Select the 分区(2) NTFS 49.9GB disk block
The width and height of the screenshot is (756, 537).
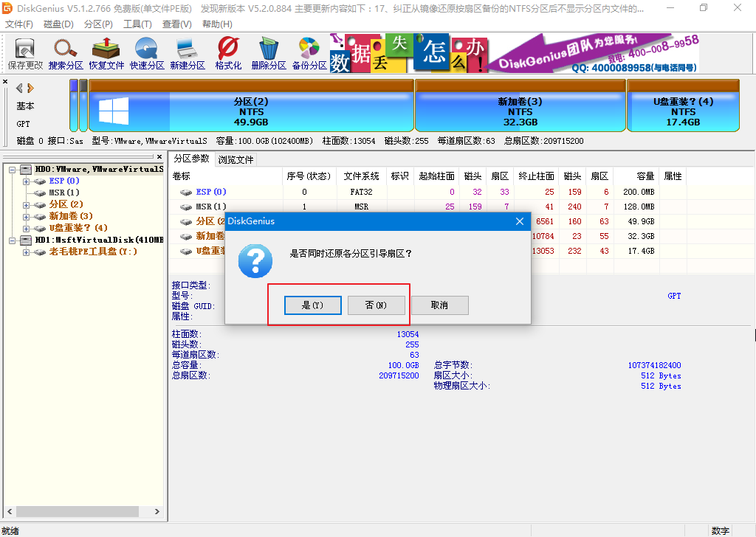click(251, 105)
